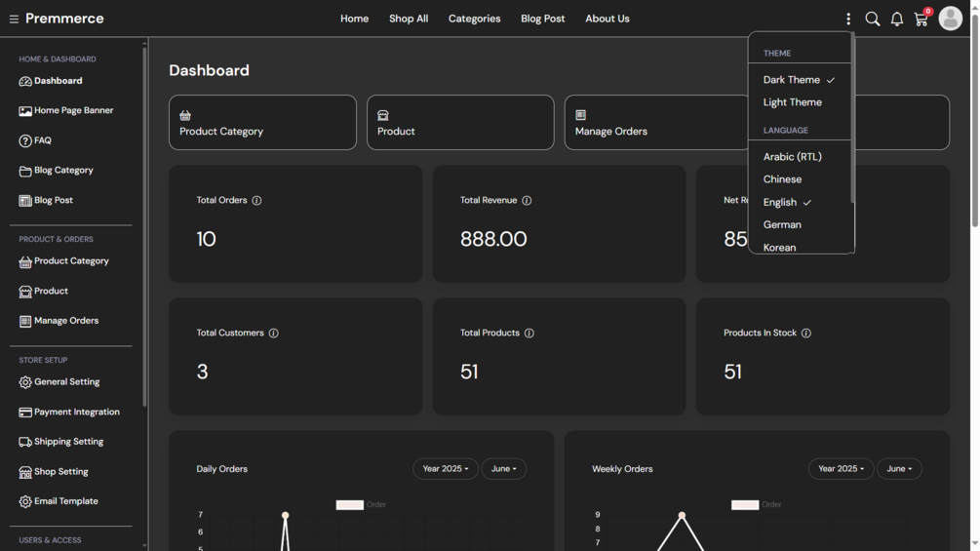Screen dimensions: 980x551
Task: Open the three-dot options menu
Action: tap(848, 20)
